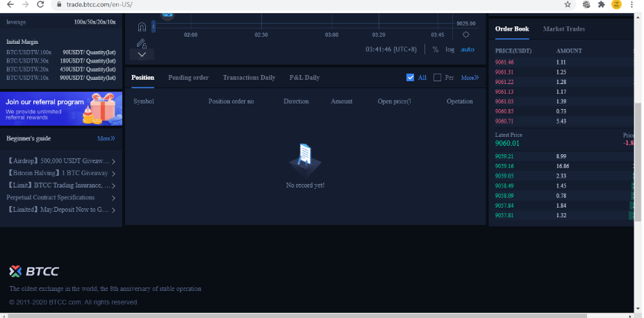Click the site lock icon in address bar

pos(59,5)
